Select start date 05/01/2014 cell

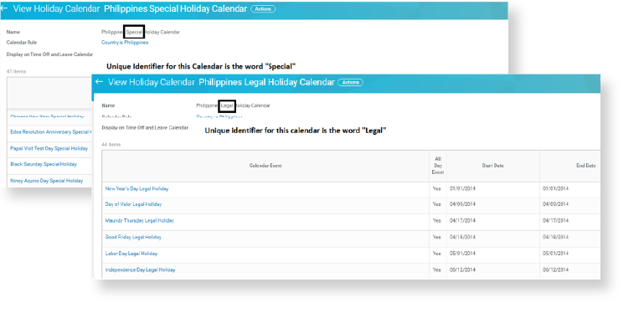click(x=493, y=254)
